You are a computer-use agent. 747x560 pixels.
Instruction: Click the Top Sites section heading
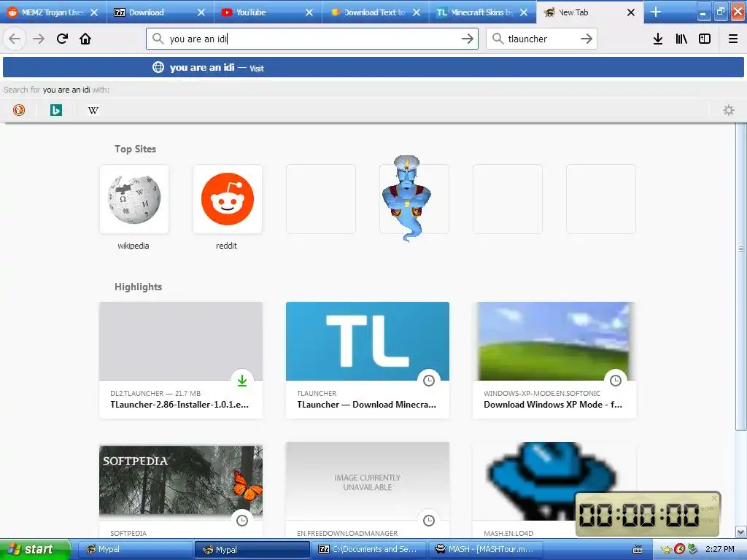click(135, 149)
